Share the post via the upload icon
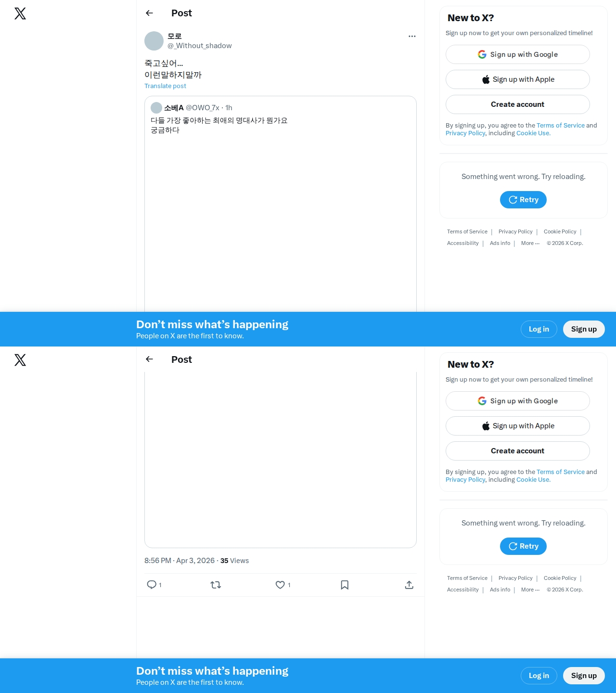Screen dimensions: 616x693 [x=409, y=585]
